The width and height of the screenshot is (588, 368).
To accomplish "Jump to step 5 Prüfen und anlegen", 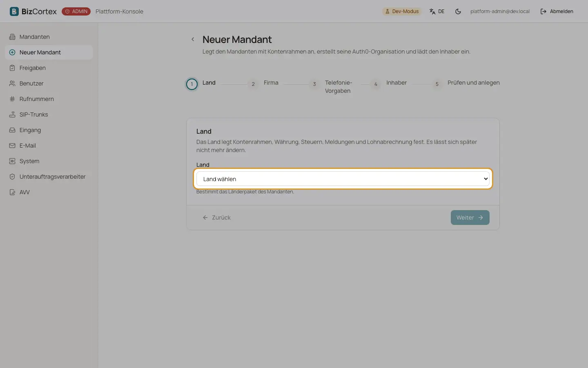I will (x=465, y=84).
